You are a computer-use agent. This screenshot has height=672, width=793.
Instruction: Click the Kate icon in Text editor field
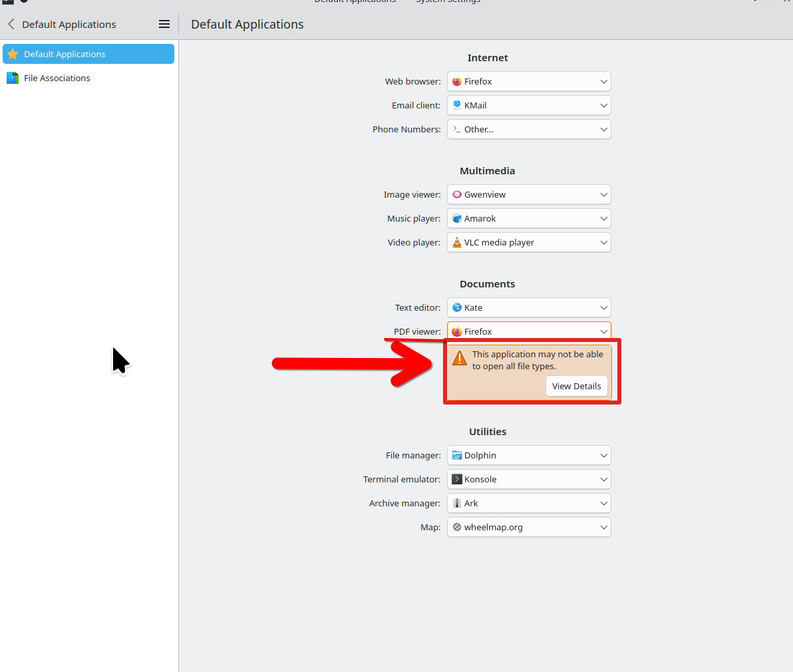pos(456,307)
